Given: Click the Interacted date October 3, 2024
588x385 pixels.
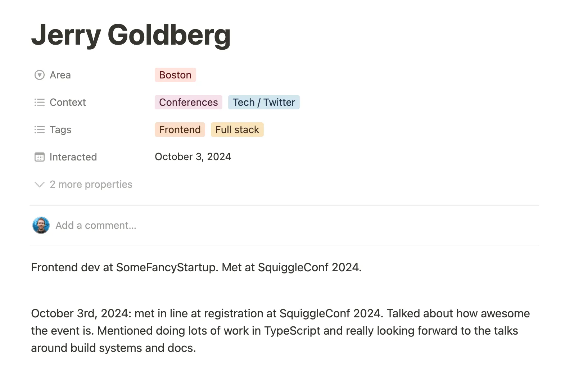Looking at the screenshot, I should [x=193, y=157].
